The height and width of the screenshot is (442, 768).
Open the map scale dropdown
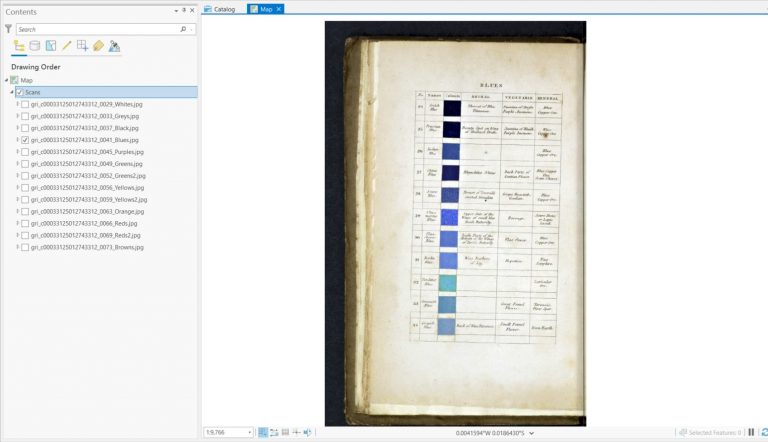coord(249,432)
